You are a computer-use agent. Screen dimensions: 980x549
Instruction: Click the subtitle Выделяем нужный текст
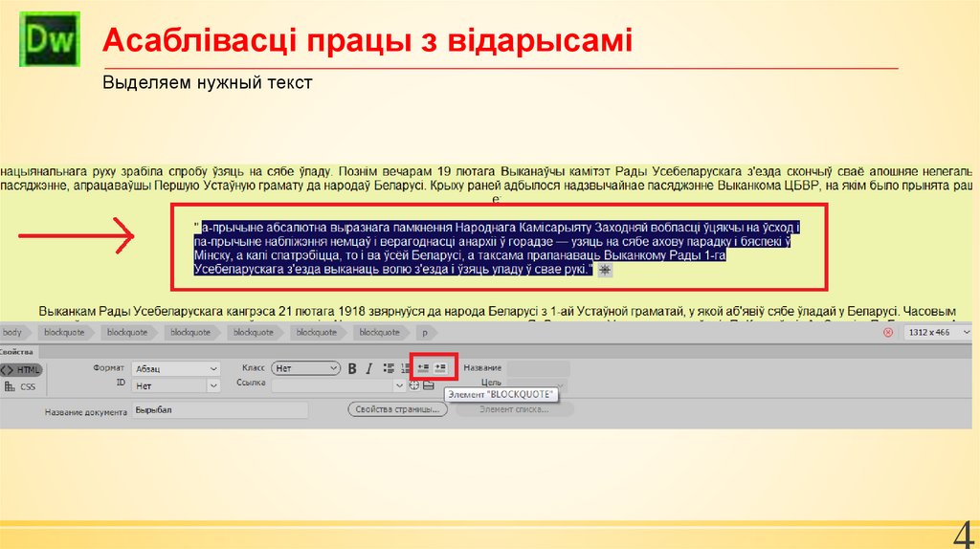pyautogui.click(x=208, y=82)
